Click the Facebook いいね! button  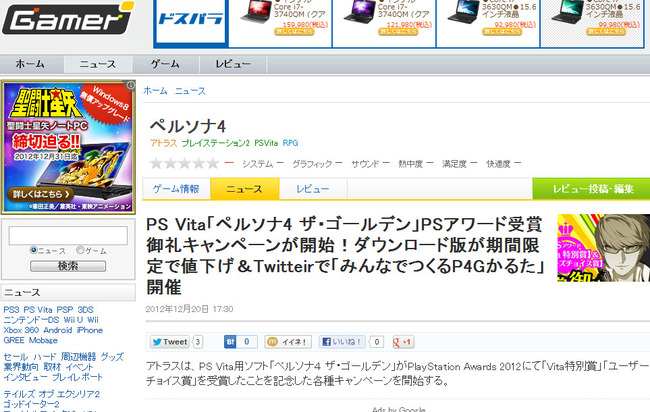click(342, 342)
